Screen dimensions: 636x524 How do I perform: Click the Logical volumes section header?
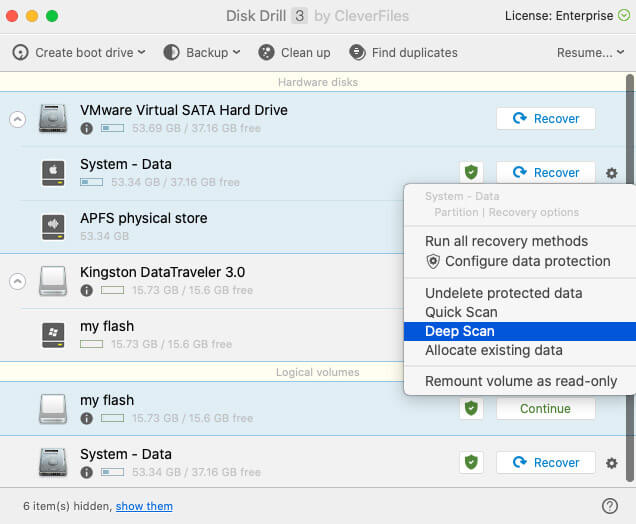pos(318,372)
